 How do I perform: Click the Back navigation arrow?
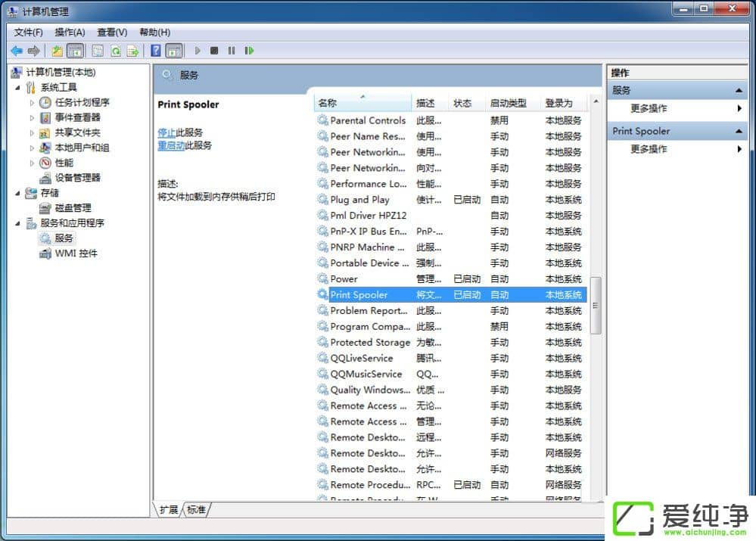click(x=16, y=51)
